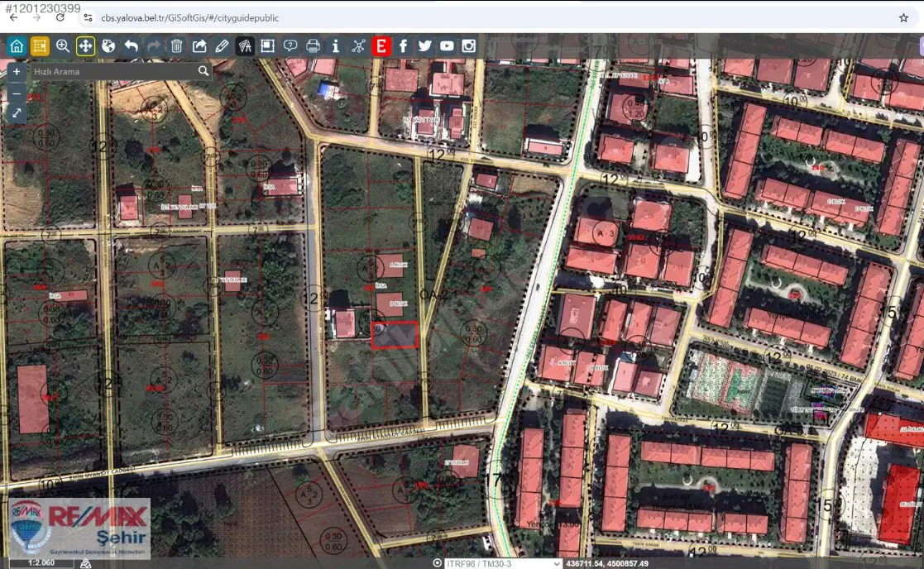924x569 pixels.
Task: Open the help speech-bubble icon
Action: coord(290,46)
